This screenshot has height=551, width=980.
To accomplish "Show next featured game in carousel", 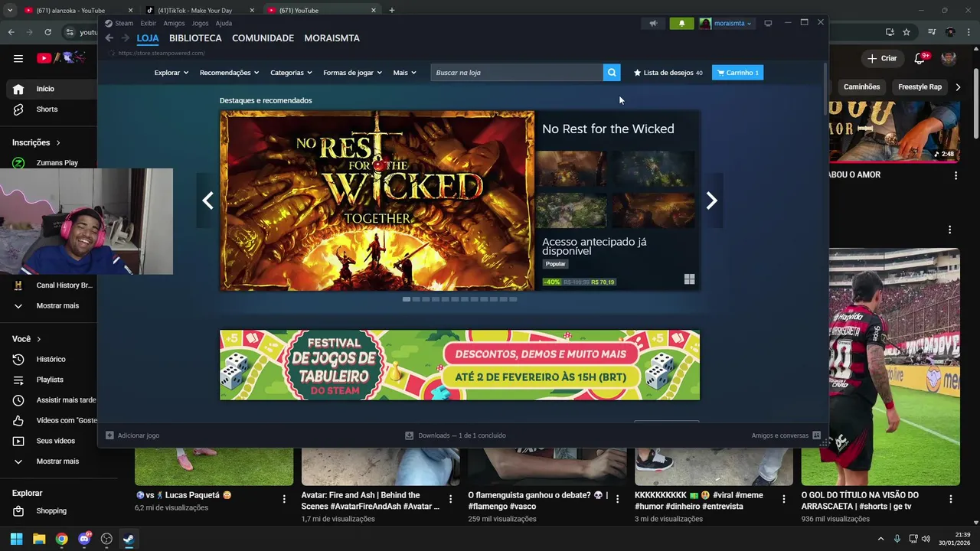I will tap(711, 201).
